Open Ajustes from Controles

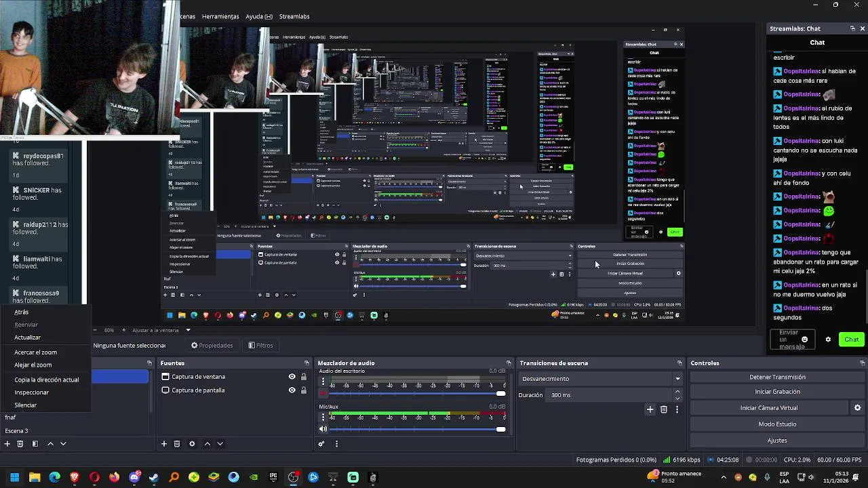pos(777,441)
